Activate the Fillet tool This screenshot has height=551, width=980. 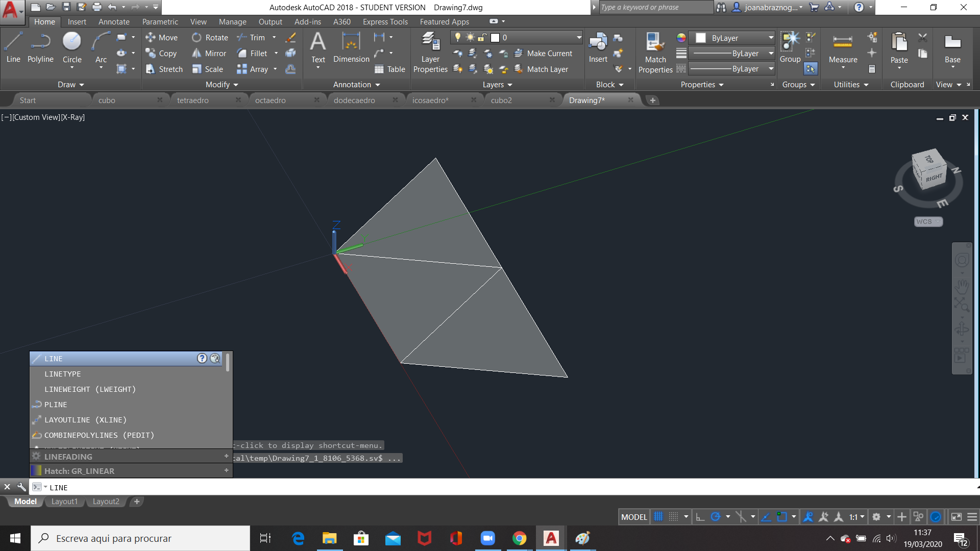(252, 54)
